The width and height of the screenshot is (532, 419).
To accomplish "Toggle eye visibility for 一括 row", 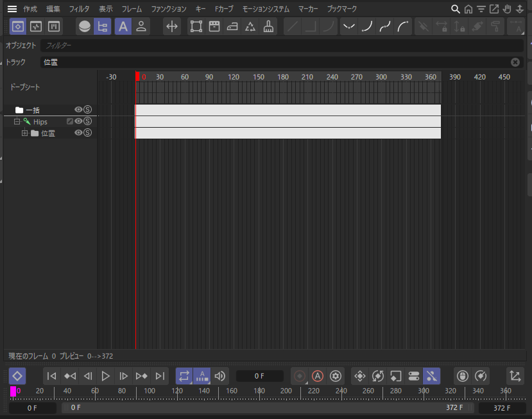I will click(78, 110).
